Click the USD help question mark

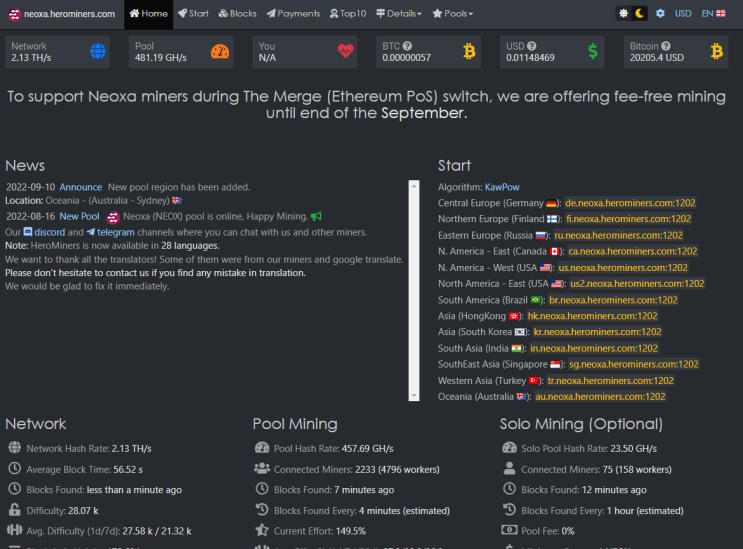[531, 46]
